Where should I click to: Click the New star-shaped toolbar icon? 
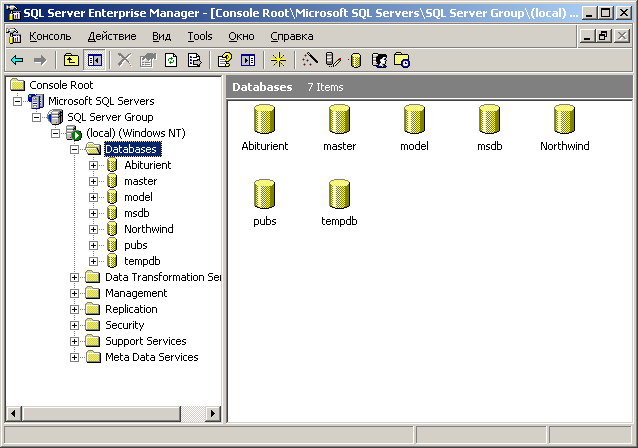[279, 60]
